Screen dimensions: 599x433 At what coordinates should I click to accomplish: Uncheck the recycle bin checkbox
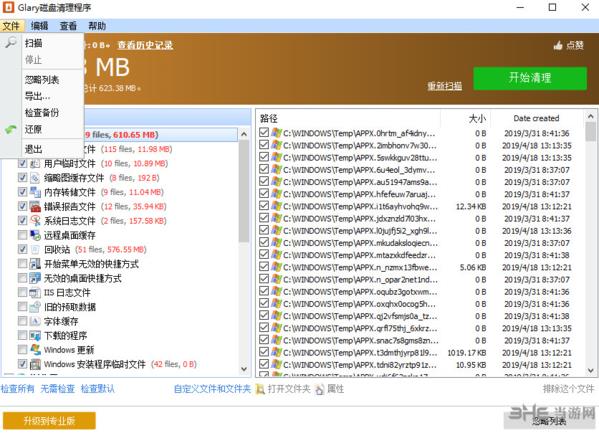(22, 250)
